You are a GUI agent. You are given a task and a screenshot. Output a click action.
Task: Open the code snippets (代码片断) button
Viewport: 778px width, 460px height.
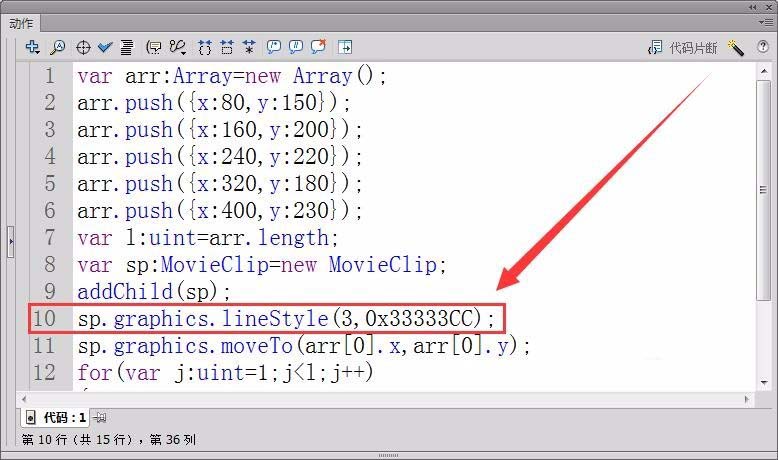tap(683, 48)
